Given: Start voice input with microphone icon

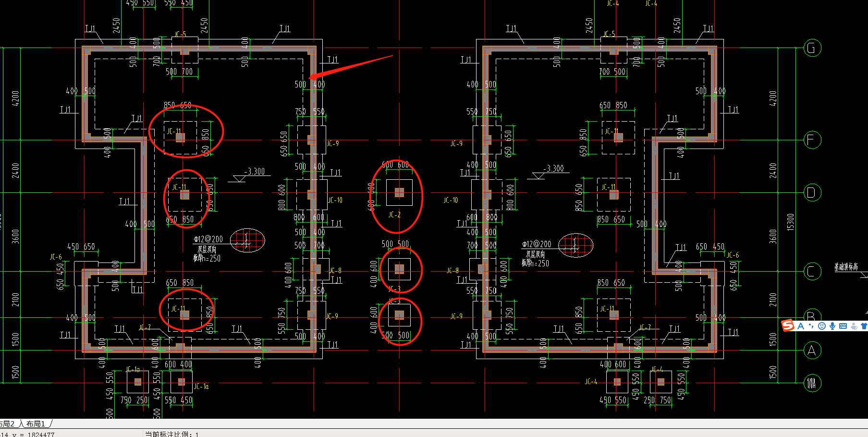Looking at the screenshot, I should tap(832, 326).
